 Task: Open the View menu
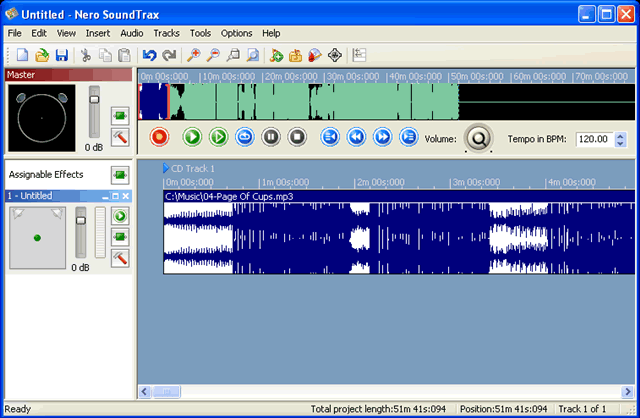click(66, 33)
